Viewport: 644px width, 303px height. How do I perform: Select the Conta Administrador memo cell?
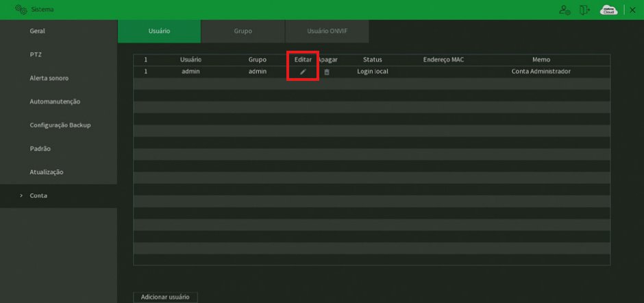point(541,71)
